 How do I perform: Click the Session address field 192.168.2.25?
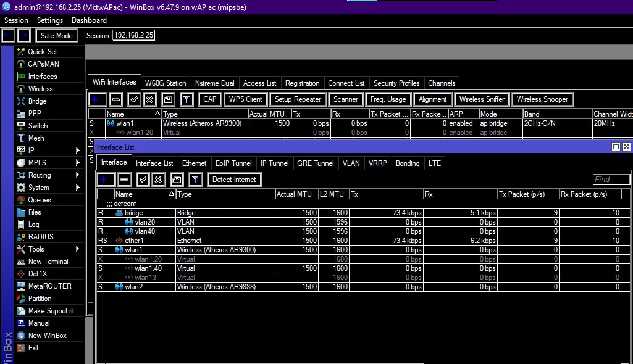[x=133, y=35]
